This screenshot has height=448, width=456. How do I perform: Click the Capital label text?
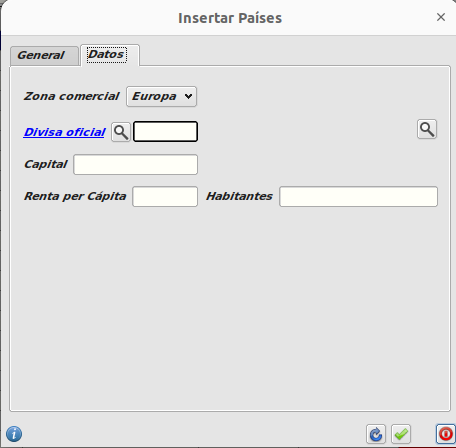tap(46, 164)
